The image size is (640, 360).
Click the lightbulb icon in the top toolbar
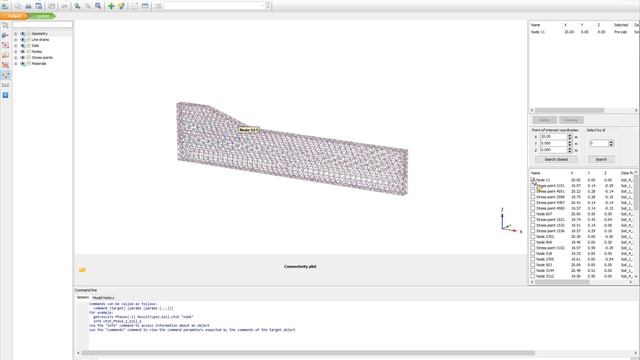pyautogui.click(x=122, y=6)
